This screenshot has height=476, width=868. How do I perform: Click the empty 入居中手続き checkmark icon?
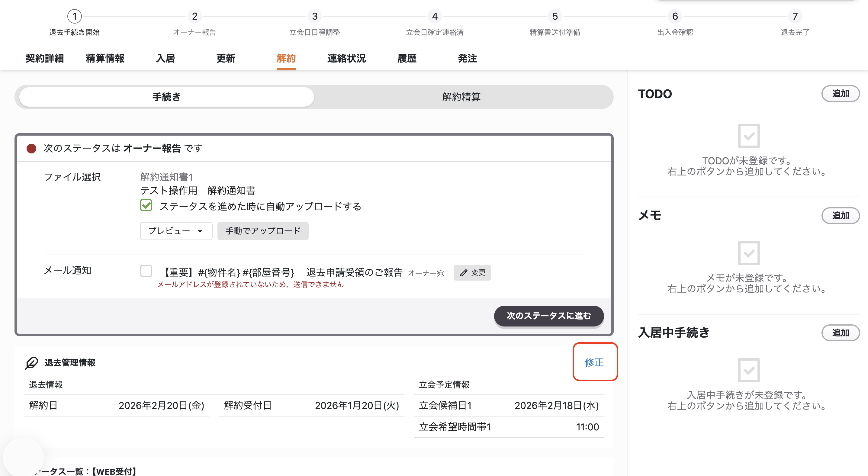(749, 370)
